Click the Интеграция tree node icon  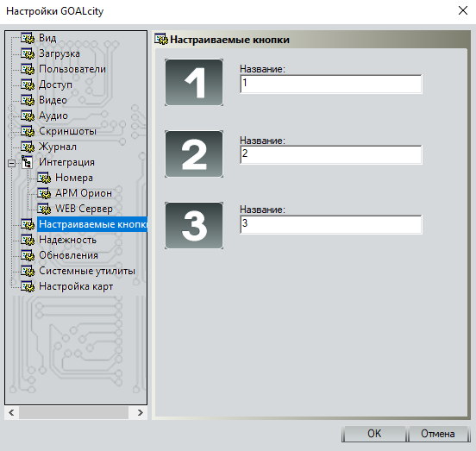coord(27,162)
